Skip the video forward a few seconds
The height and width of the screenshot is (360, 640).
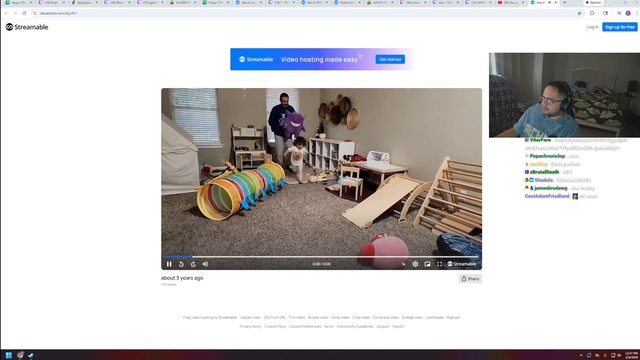coord(193,264)
